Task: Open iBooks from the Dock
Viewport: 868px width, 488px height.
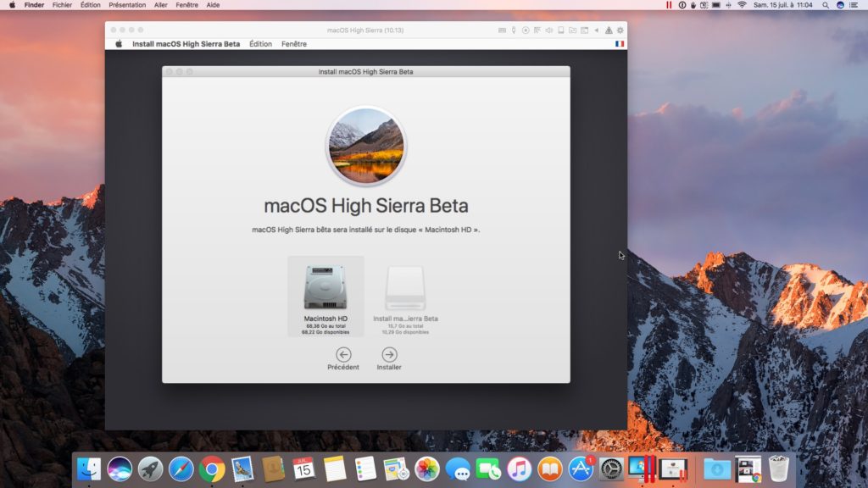Action: point(549,469)
